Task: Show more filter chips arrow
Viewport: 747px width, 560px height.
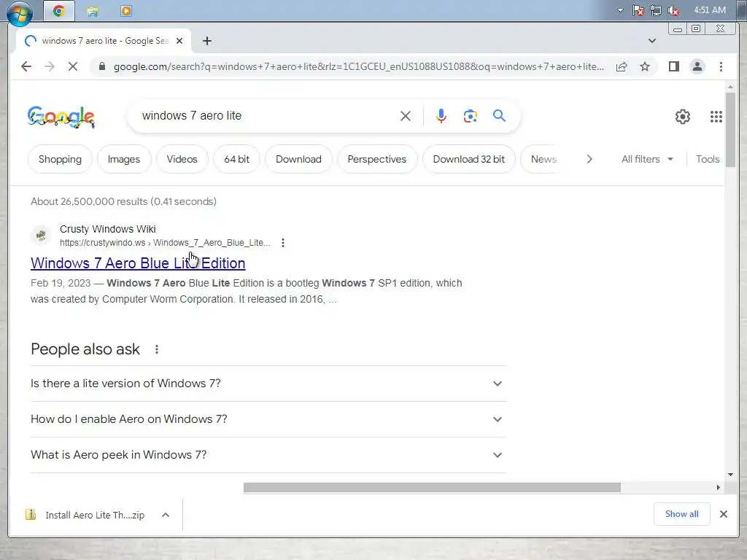Action: pos(589,159)
